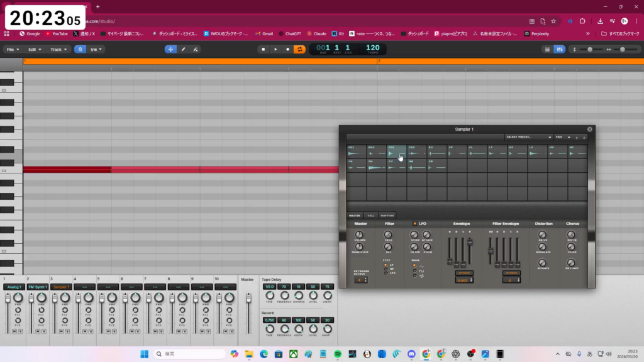Toggle the orange loop button
The width and height of the screenshot is (644, 362).
click(300, 49)
